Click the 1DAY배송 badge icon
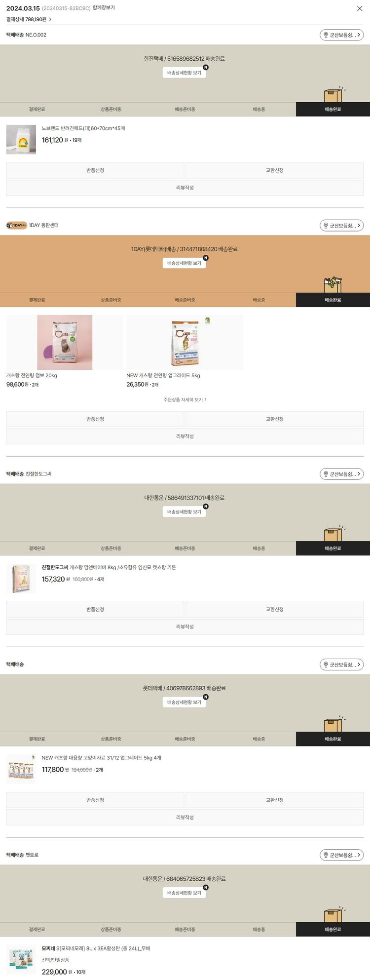 point(16,225)
